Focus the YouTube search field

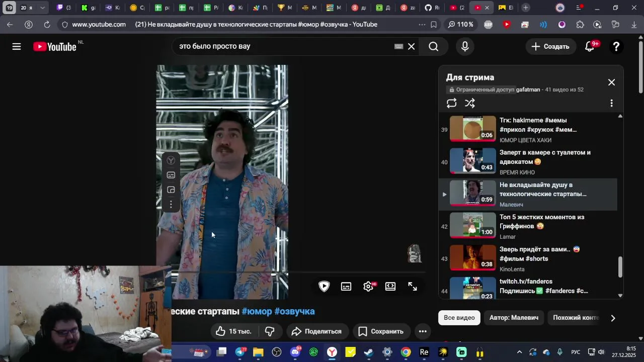pos(284,46)
